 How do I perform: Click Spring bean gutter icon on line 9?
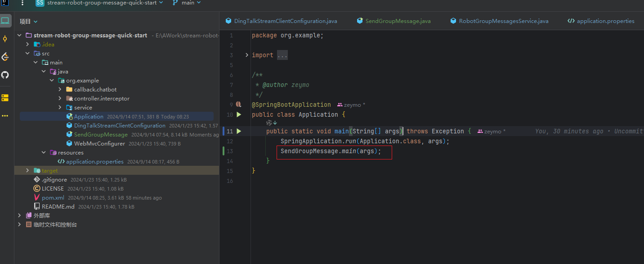tap(239, 105)
